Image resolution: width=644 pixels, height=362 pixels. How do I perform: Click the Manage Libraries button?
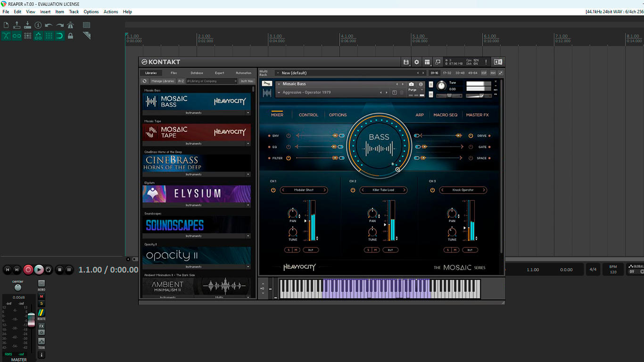click(163, 81)
